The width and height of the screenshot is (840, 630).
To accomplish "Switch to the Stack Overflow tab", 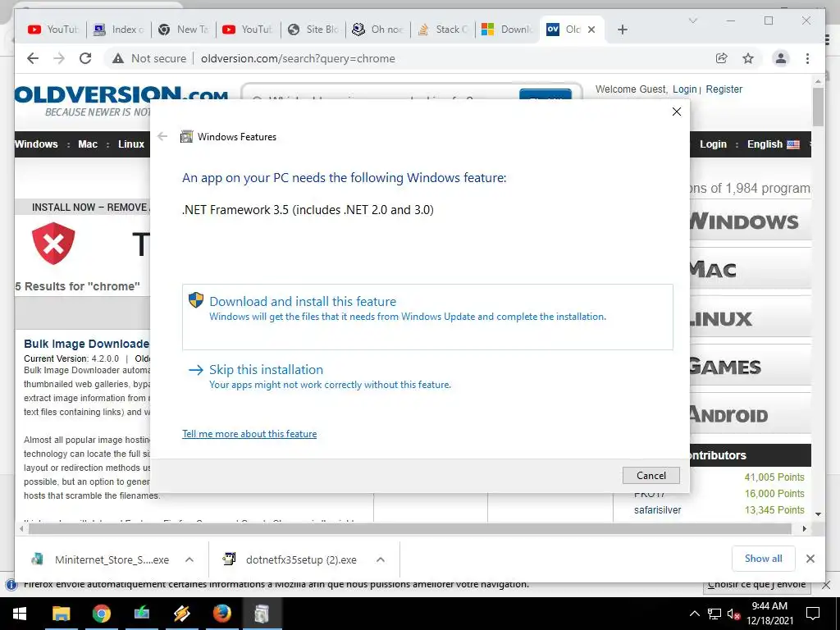I will coord(443,30).
